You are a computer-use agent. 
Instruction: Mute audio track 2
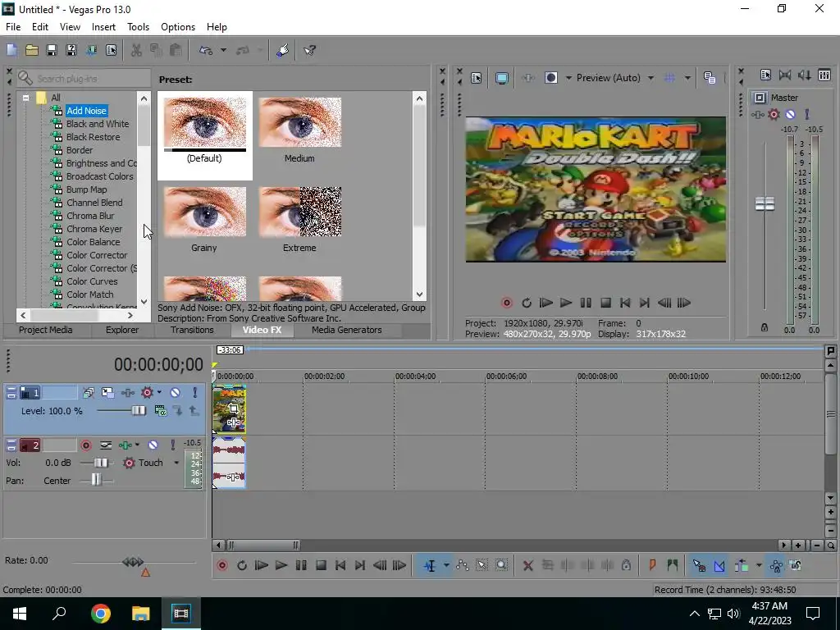pyautogui.click(x=153, y=445)
